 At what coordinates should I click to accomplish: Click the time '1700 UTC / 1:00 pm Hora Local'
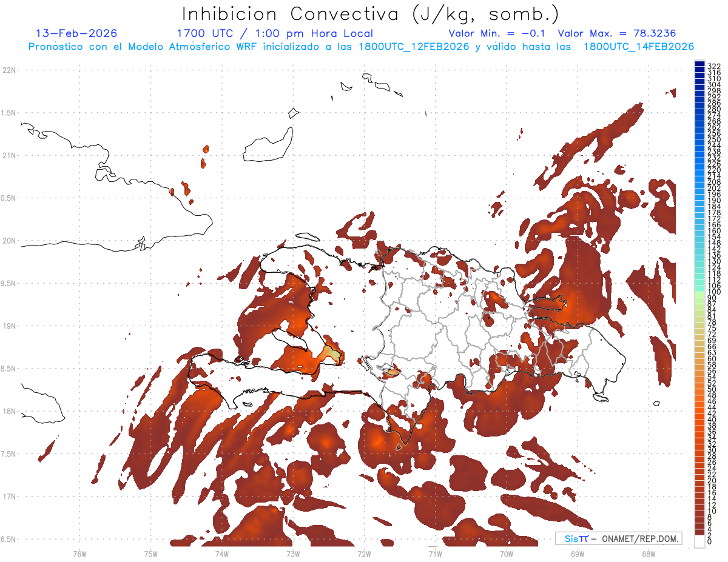(x=275, y=33)
